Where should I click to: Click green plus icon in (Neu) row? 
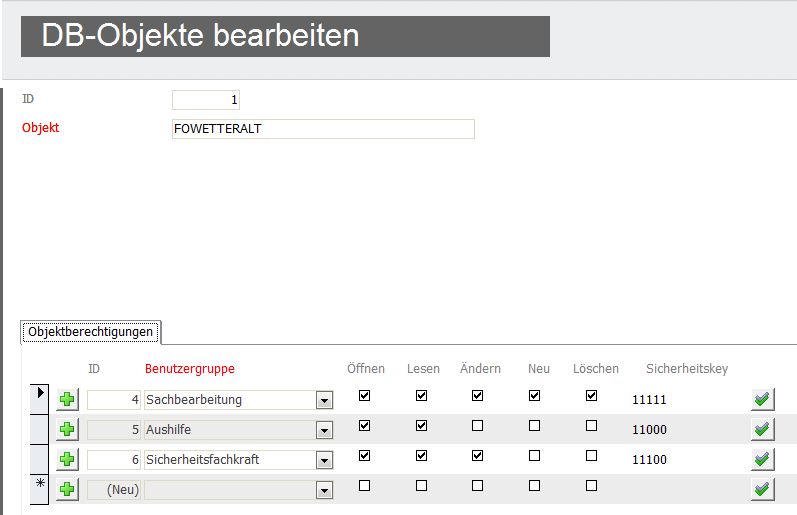(x=67, y=490)
